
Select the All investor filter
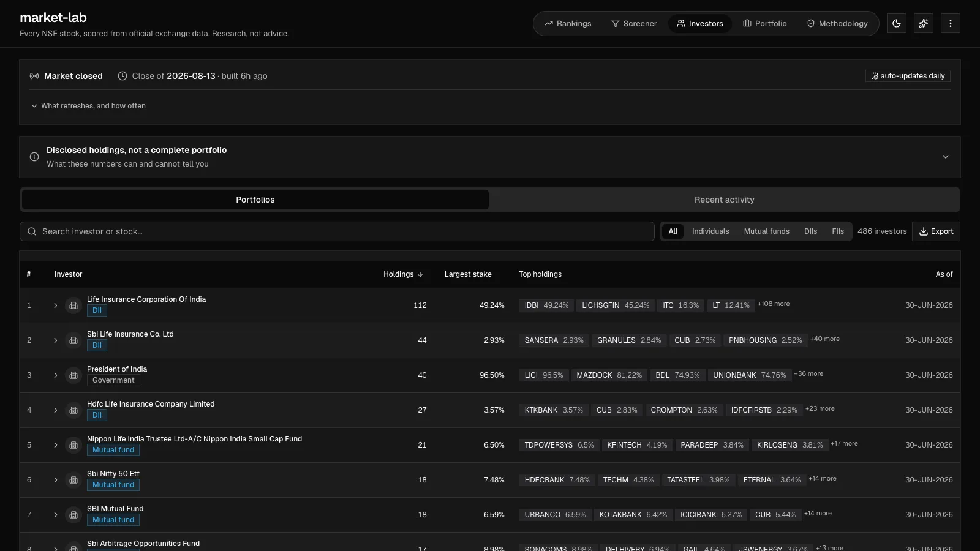tap(673, 231)
